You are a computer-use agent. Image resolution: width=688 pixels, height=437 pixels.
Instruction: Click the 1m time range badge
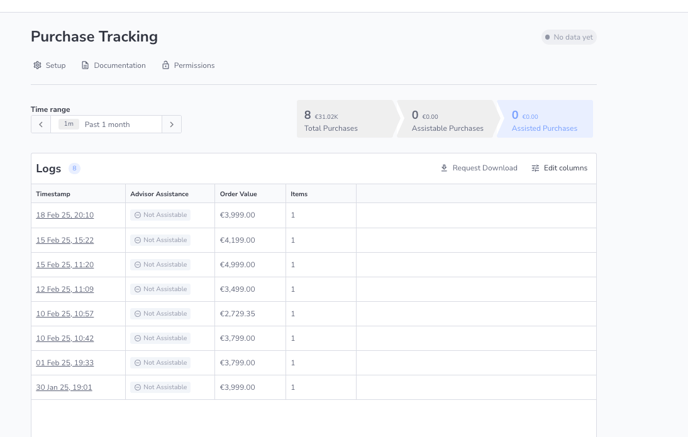68,124
